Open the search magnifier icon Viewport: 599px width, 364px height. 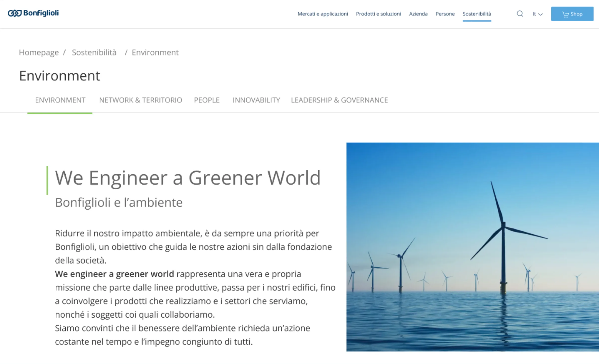pyautogui.click(x=520, y=14)
